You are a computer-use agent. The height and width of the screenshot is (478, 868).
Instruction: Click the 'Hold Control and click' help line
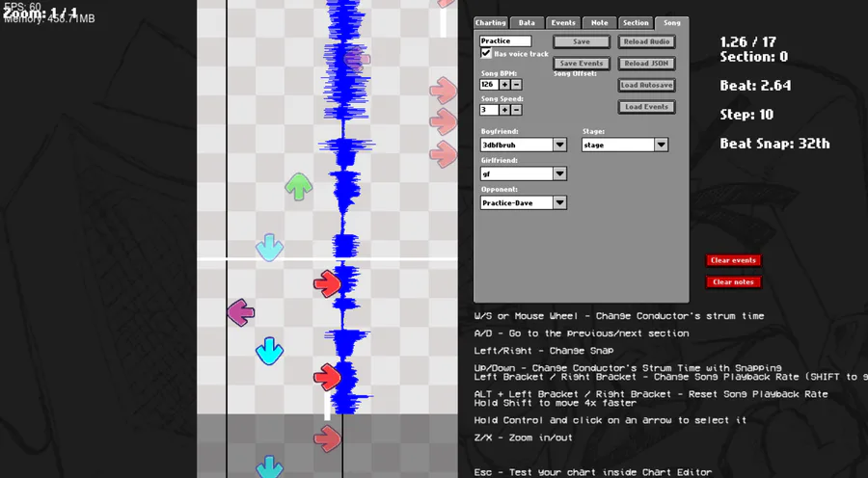(610, 420)
